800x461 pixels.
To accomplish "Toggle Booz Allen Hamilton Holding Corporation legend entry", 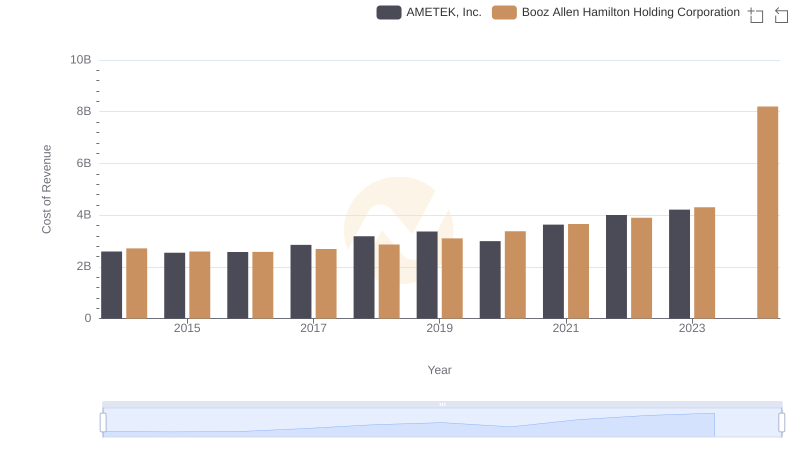I will [x=616, y=12].
